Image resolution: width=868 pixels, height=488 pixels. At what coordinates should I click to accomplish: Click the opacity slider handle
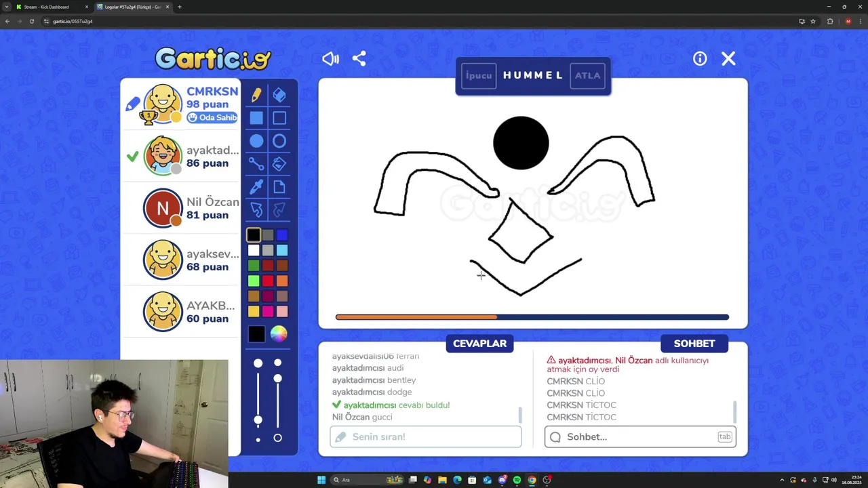click(277, 378)
